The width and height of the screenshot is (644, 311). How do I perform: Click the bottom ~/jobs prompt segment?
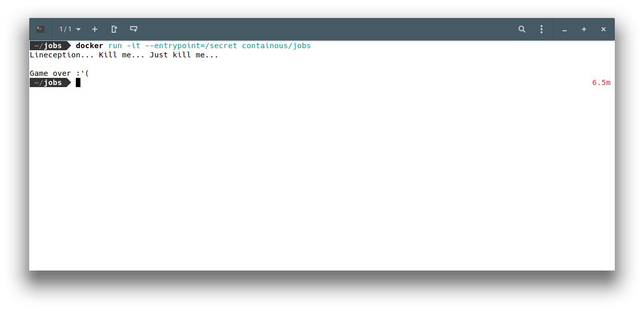click(50, 82)
